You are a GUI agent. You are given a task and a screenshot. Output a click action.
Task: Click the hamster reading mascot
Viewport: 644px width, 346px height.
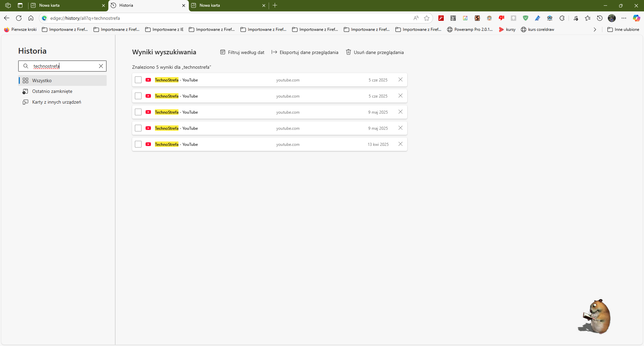595,316
